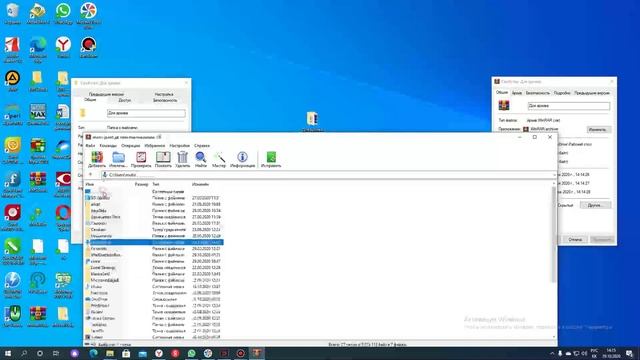Select the Recycle Bin desktop icon

[13, 14]
